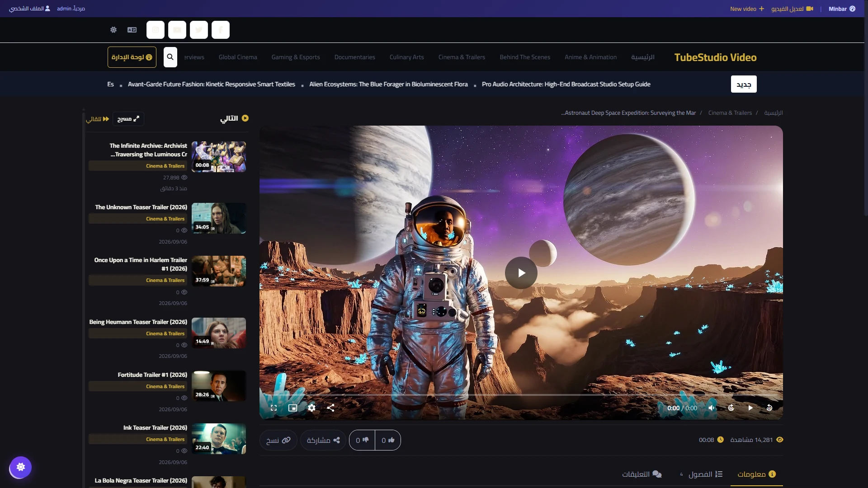Like the video with thumbs up

[388, 440]
